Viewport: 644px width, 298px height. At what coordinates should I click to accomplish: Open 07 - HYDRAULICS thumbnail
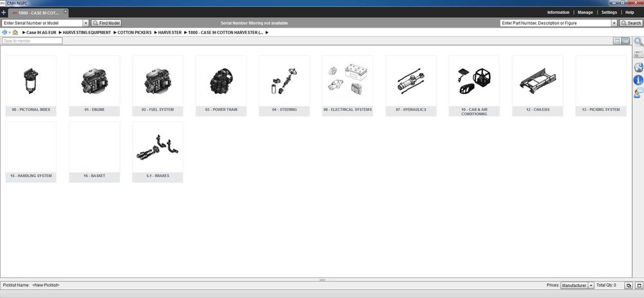click(411, 86)
